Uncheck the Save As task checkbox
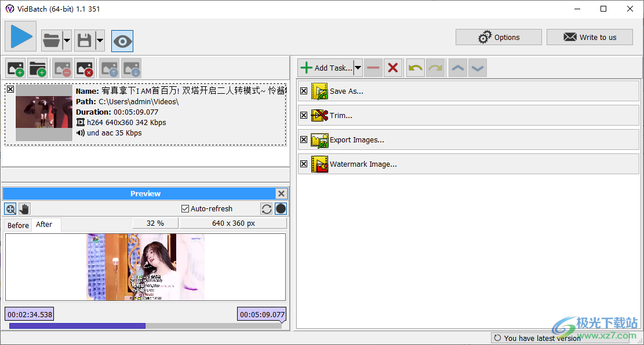The width and height of the screenshot is (644, 345). (304, 91)
